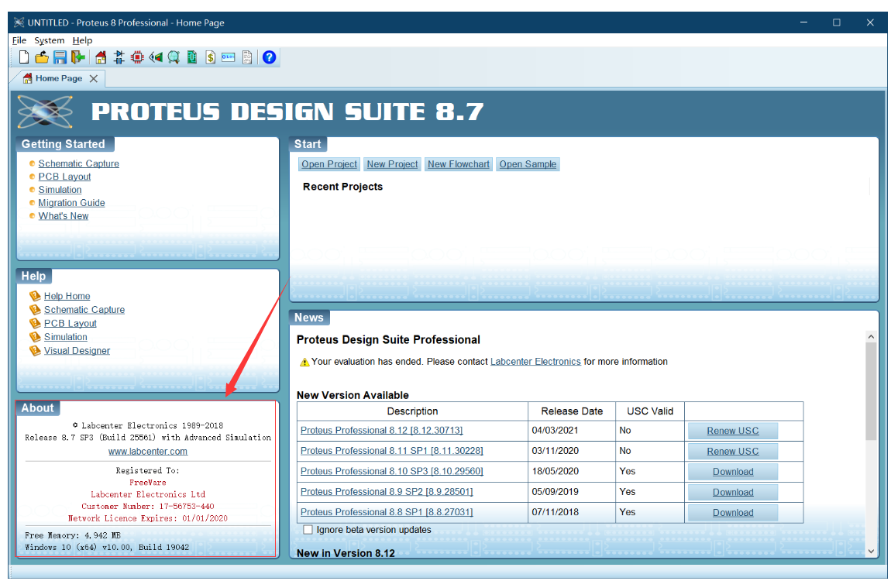The image size is (891, 588).
Task: Click the News panel scroll up arrow
Action: coord(871,336)
